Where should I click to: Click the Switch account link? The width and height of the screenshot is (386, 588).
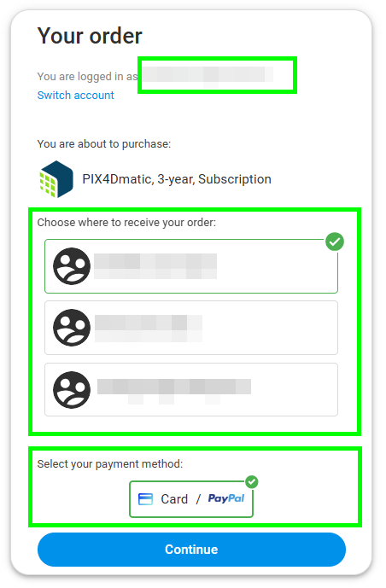75,96
